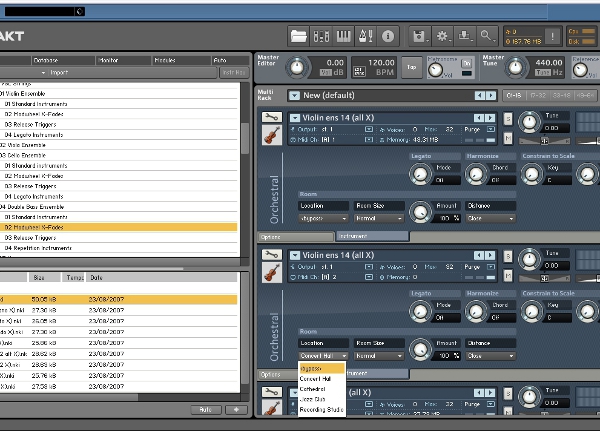The width and height of the screenshot is (600, 431).
Task: Choose Jazz Club in Location list
Action: [x=322, y=399]
